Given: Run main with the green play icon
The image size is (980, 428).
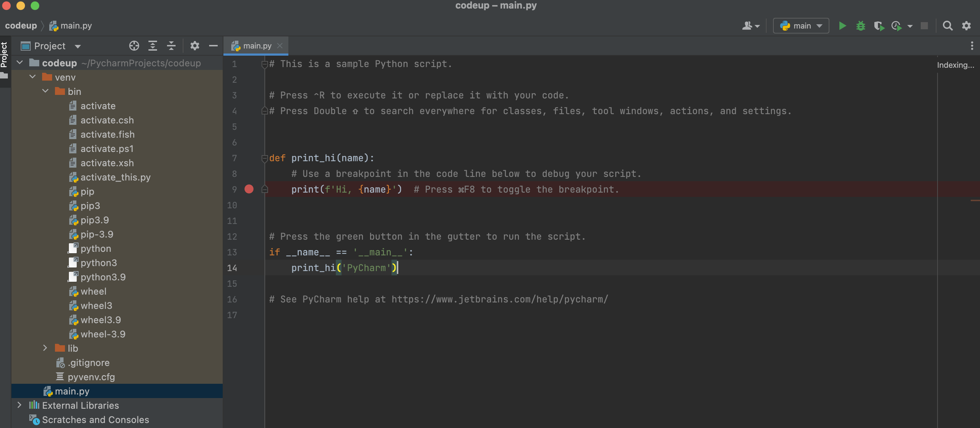Looking at the screenshot, I should pyautogui.click(x=842, y=26).
